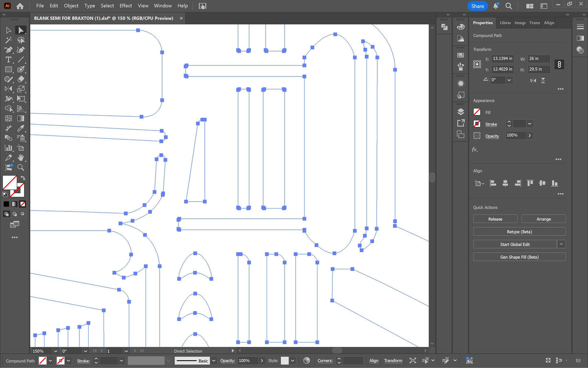Image resolution: width=588 pixels, height=368 pixels.
Task: Select the Rectangle tool
Action: tap(8, 69)
